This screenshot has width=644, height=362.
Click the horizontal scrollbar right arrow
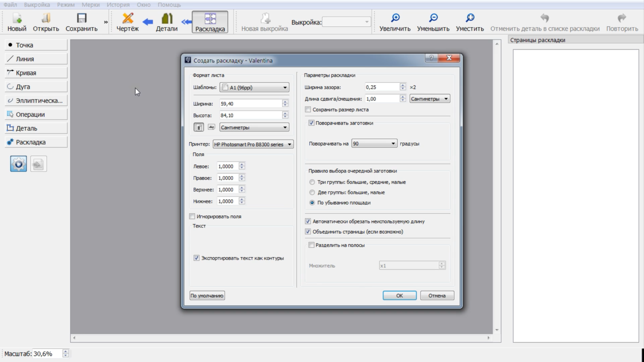(x=488, y=338)
